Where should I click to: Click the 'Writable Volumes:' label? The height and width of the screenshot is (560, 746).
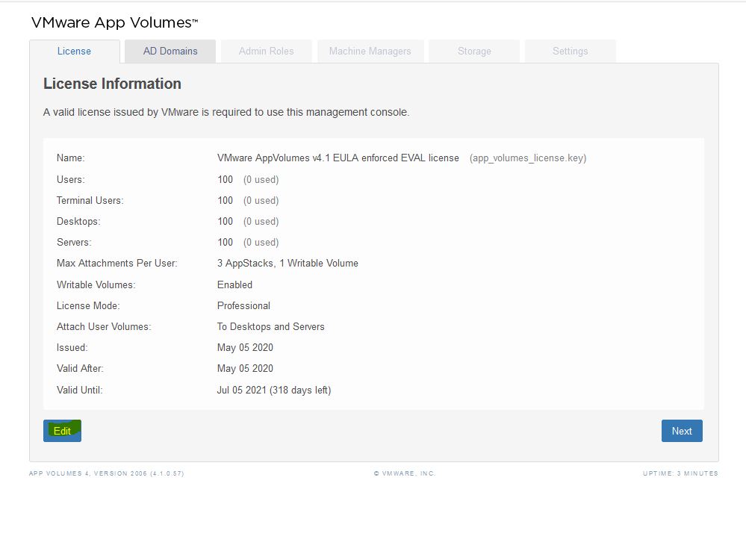click(x=96, y=284)
